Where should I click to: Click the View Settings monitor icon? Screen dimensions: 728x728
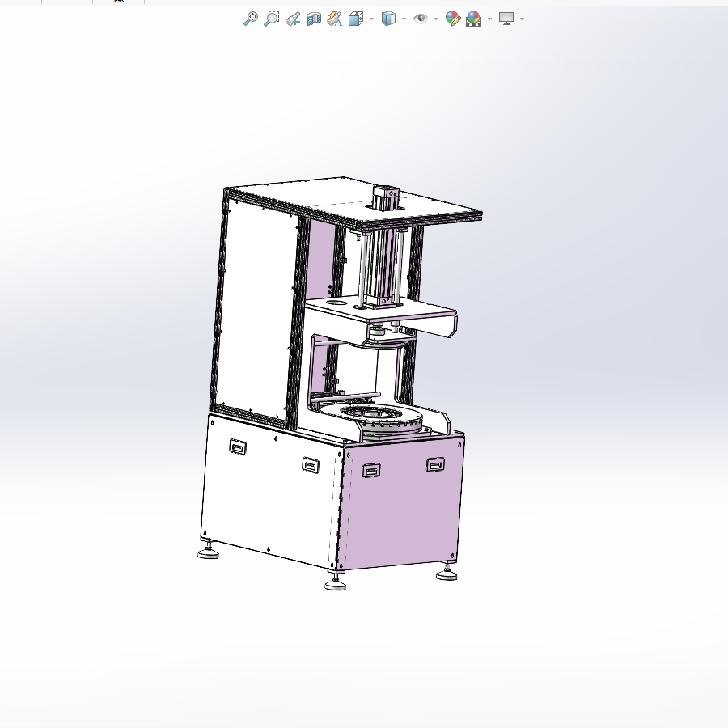(x=506, y=19)
